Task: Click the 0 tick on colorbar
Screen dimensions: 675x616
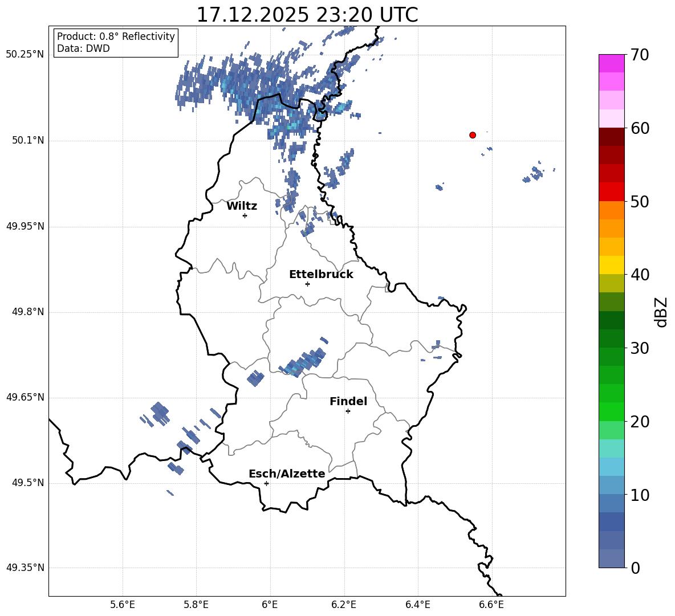Action: pos(635,568)
